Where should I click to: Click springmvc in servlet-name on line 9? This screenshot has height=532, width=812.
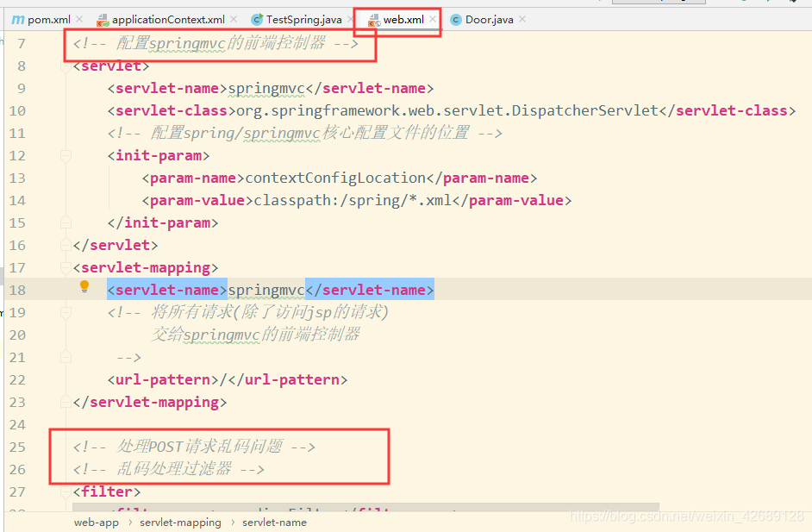(x=266, y=89)
